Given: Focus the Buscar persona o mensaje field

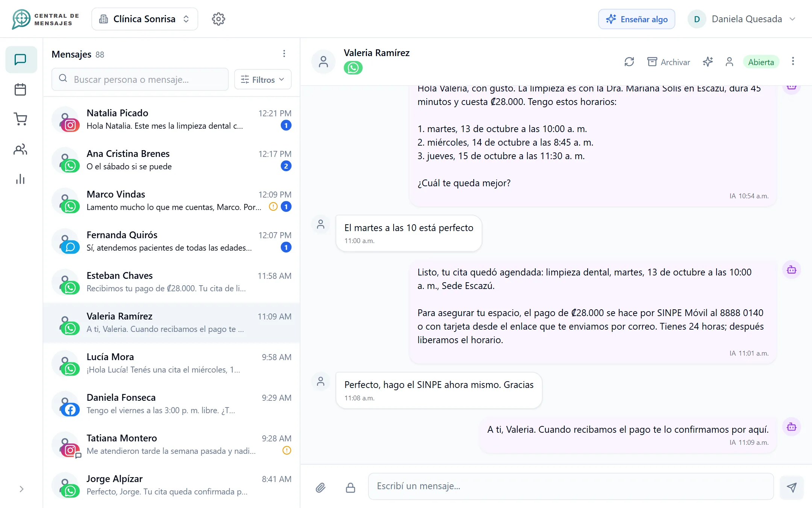Looking at the screenshot, I should [x=140, y=79].
